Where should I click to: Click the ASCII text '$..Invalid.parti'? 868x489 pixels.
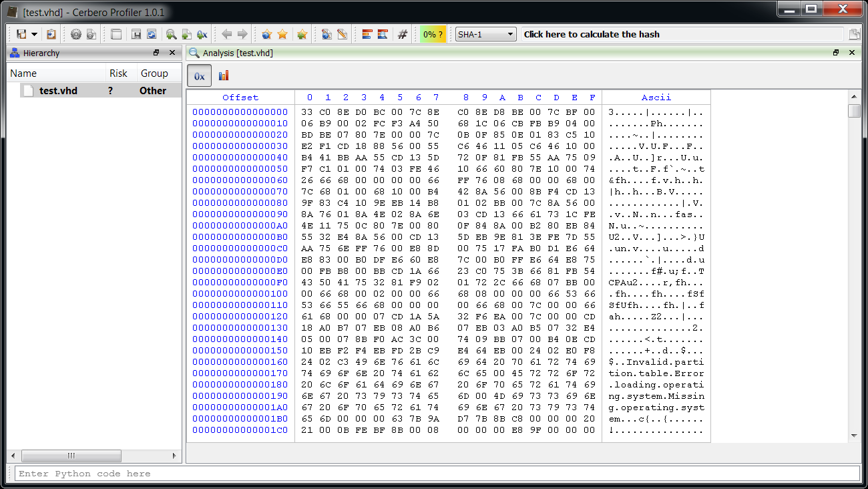[656, 361]
